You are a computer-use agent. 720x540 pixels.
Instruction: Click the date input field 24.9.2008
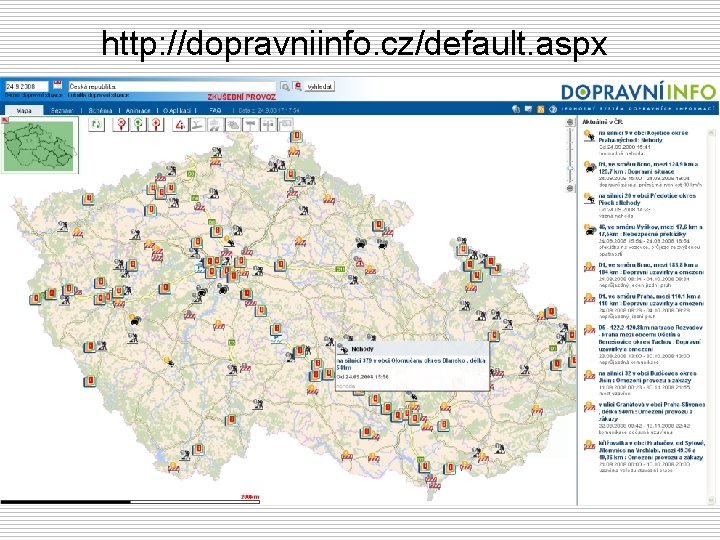[27, 86]
